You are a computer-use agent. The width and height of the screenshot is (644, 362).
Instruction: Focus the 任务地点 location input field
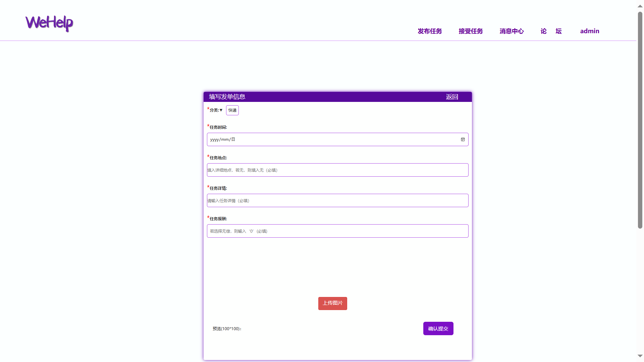pos(337,170)
